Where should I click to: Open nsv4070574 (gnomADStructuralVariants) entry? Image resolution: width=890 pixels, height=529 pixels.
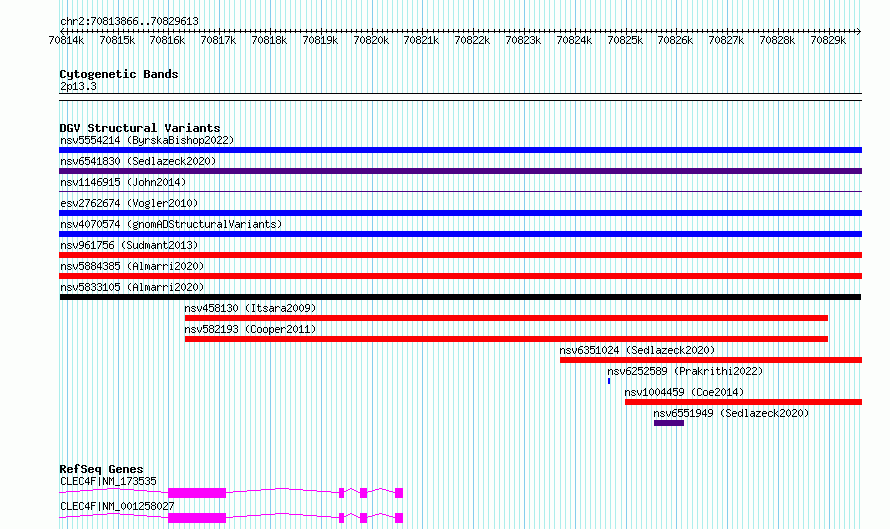(x=171, y=224)
